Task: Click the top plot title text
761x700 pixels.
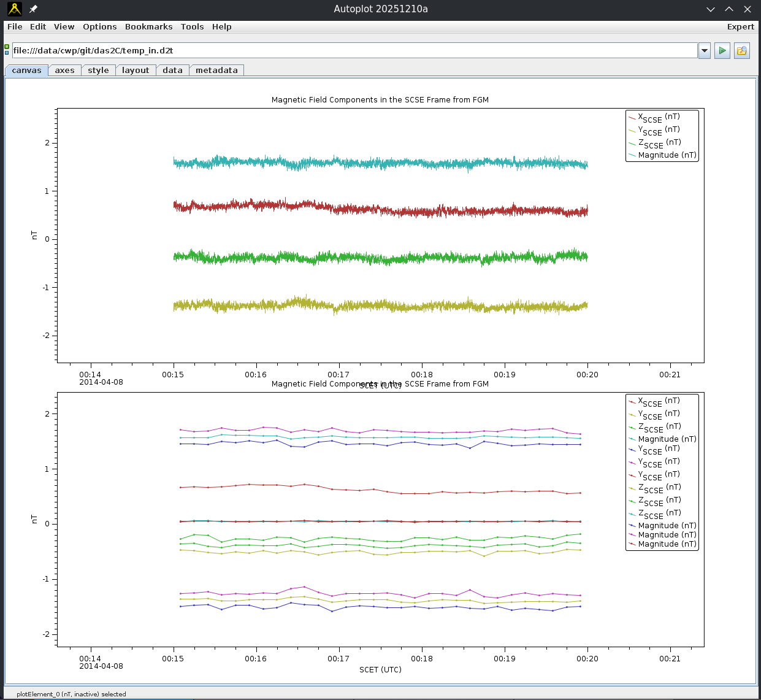Action: (380, 100)
